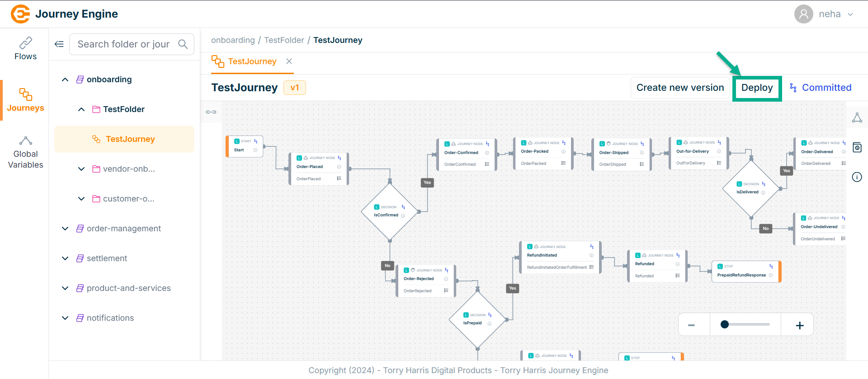Click the canvas zoom slider handle
Image resolution: width=868 pixels, height=379 pixels.
click(x=725, y=324)
